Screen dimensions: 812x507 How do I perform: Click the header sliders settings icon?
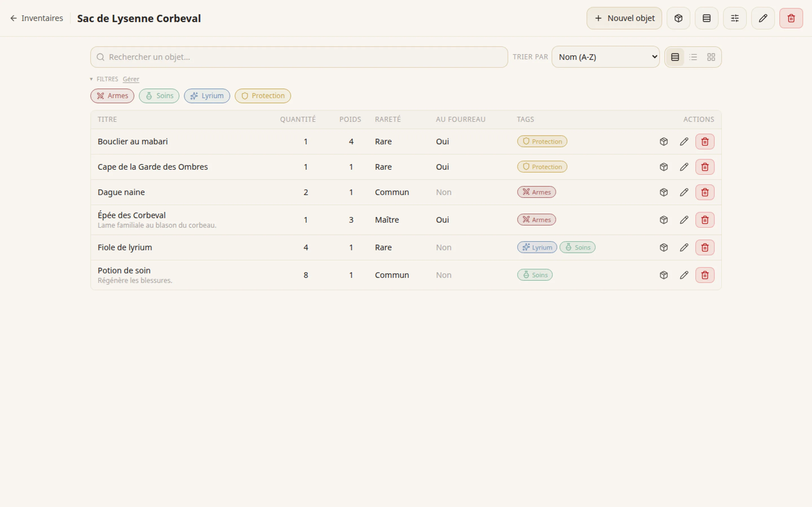pyautogui.click(x=734, y=18)
